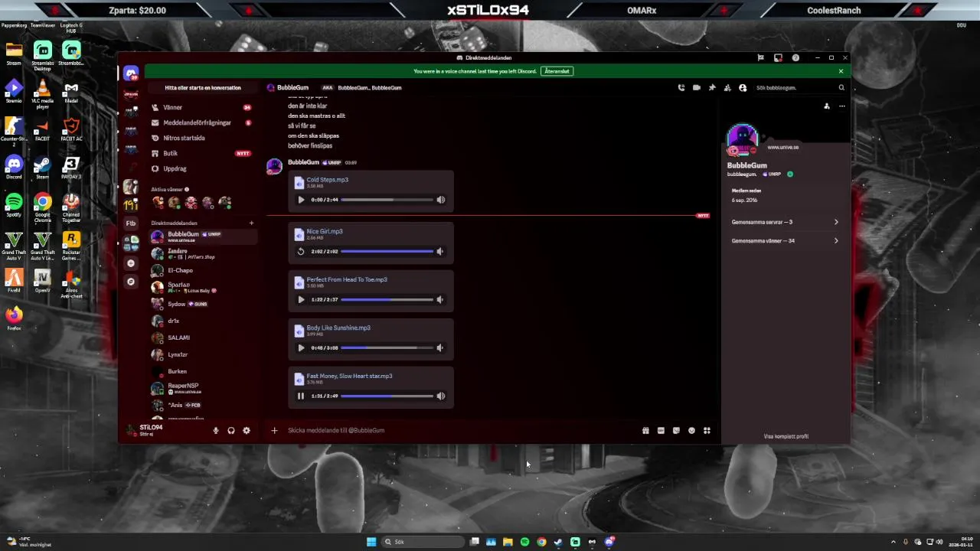Click the friend icon in the profile panel
The image size is (980, 551).
coord(827,106)
